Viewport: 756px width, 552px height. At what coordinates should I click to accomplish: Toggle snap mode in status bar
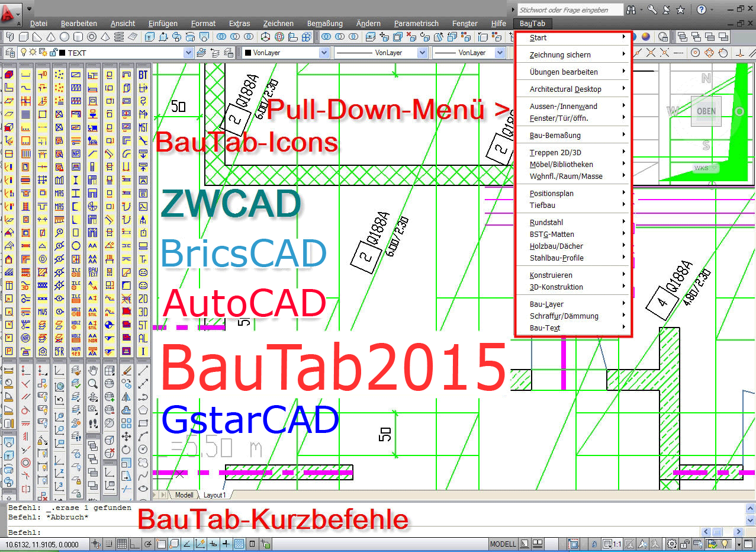[108, 544]
